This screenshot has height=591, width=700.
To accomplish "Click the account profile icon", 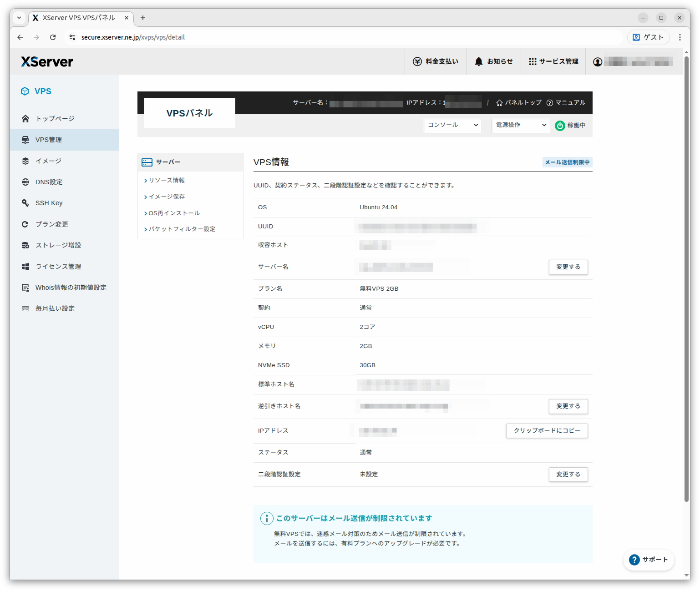I will 598,61.
